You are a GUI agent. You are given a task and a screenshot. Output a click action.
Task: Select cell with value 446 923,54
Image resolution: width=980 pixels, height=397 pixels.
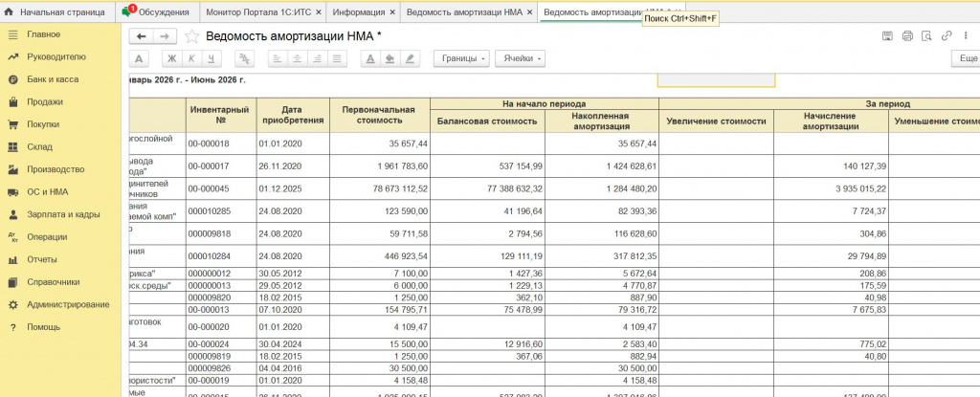[381, 255]
